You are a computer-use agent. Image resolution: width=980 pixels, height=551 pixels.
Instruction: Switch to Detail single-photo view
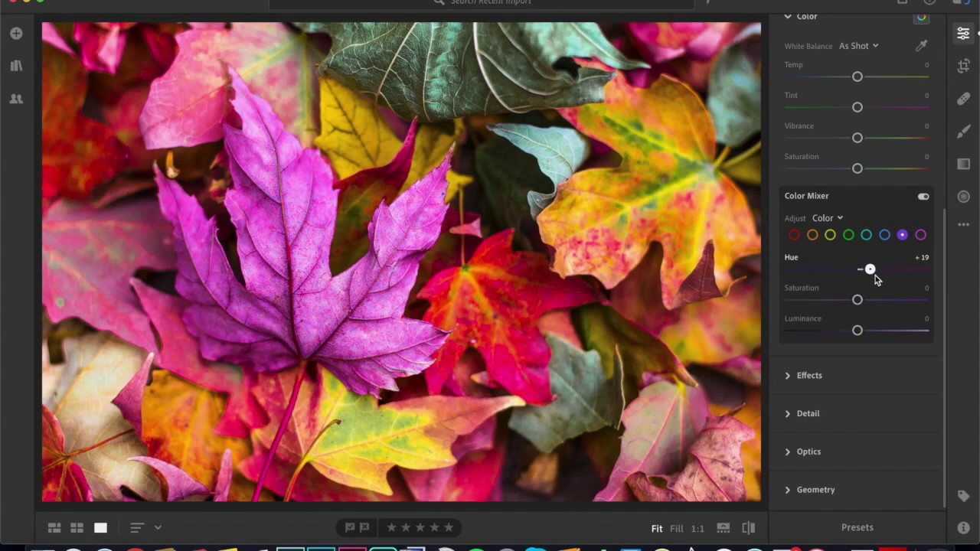point(100,527)
